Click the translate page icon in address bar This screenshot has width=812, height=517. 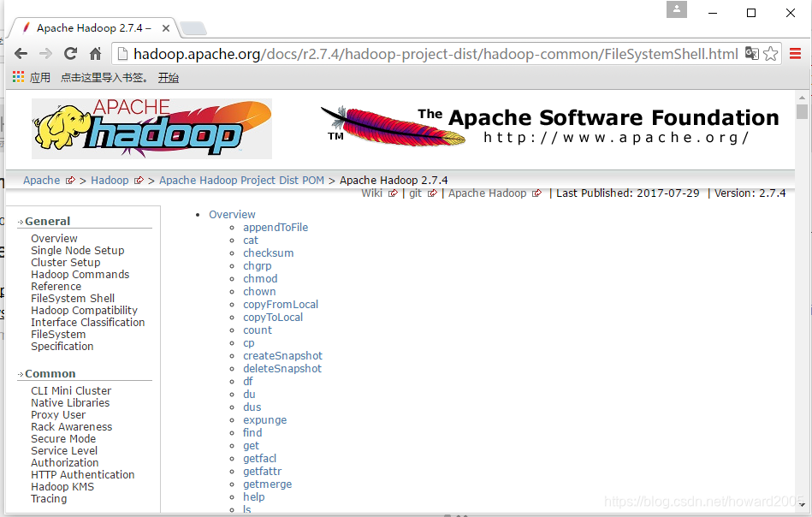[x=751, y=53]
